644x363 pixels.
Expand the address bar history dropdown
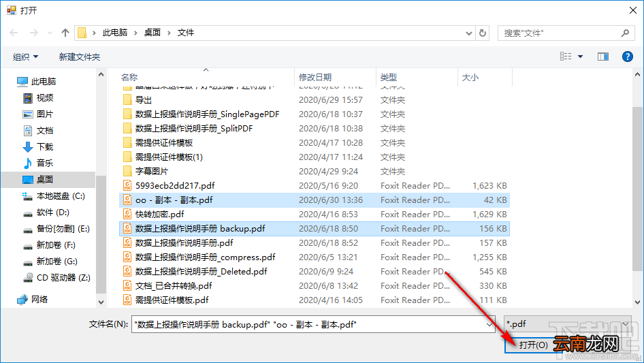[x=468, y=33]
